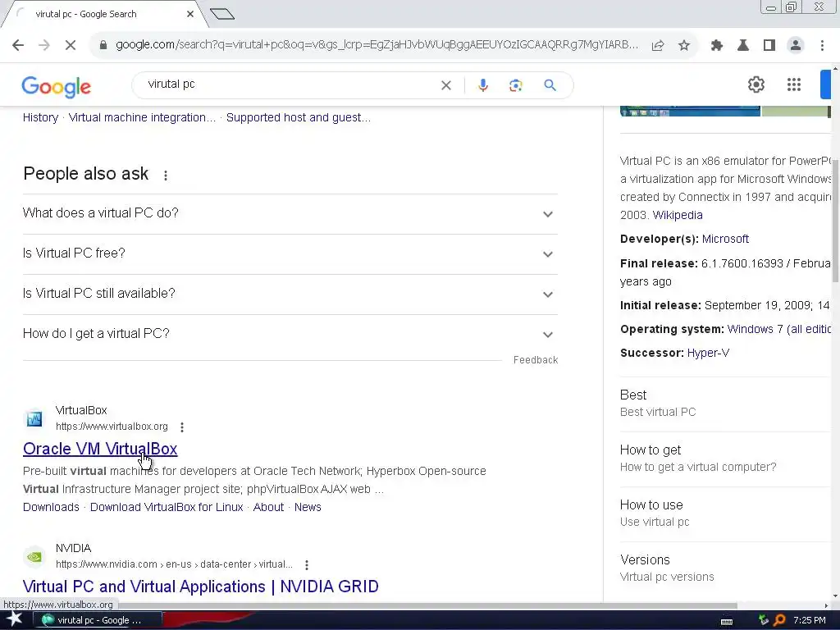Open the Extensions puzzle icon
The width and height of the screenshot is (840, 630).
(x=717, y=46)
